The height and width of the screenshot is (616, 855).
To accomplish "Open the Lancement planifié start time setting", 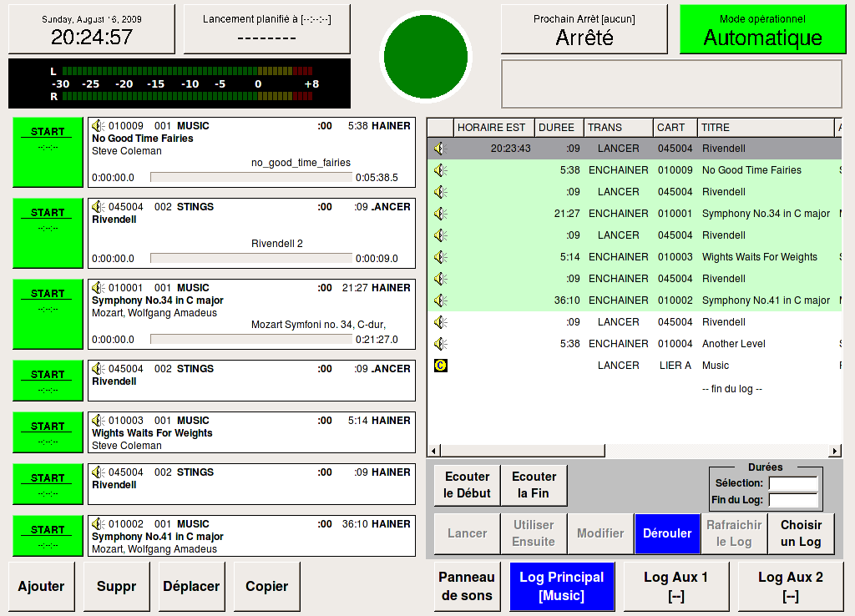I will coord(266,29).
